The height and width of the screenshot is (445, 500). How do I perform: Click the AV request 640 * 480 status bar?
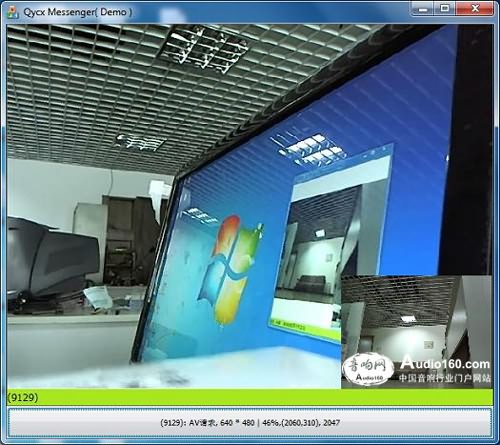(249, 423)
